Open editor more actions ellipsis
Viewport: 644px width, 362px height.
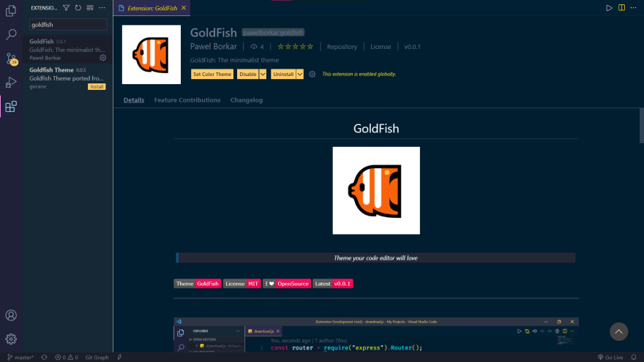[633, 8]
